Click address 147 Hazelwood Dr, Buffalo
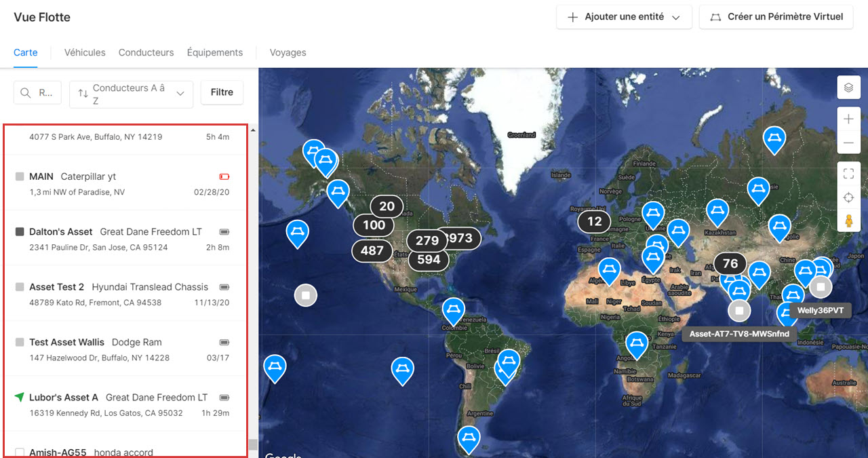Screen dimensions: 868x458 click(x=99, y=358)
